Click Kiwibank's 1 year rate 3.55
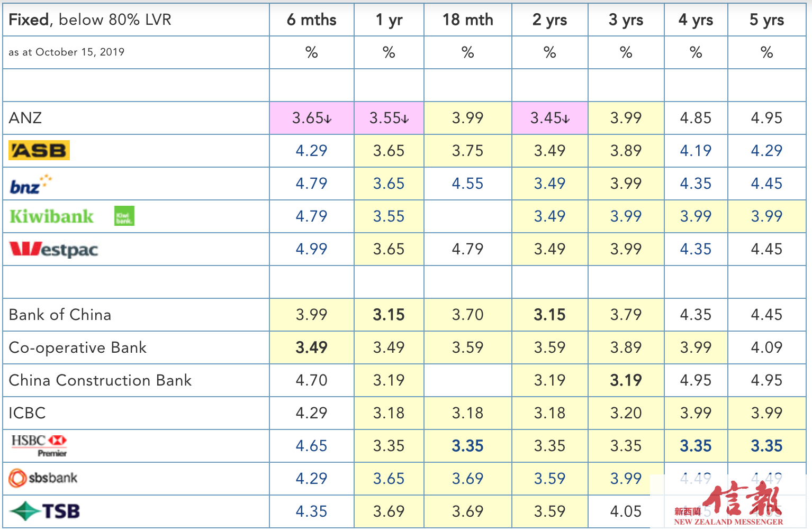The width and height of the screenshot is (812, 531). [389, 216]
